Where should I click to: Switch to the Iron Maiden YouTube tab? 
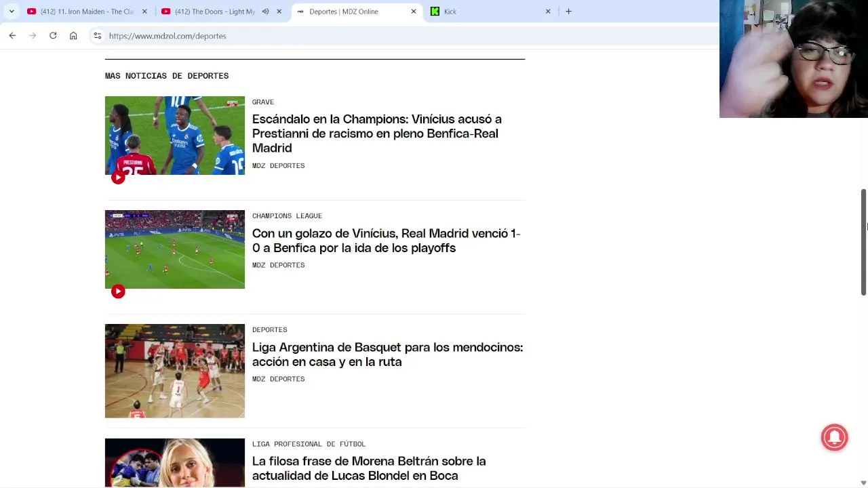coord(87,12)
